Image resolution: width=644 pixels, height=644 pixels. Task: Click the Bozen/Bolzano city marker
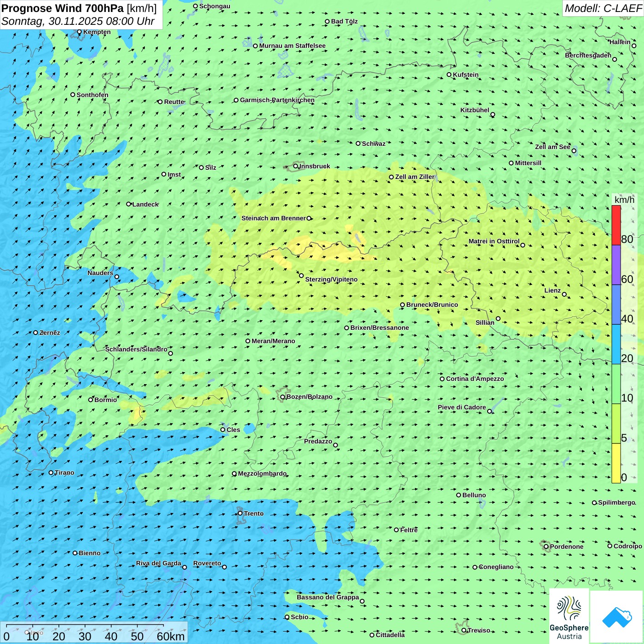[282, 397]
